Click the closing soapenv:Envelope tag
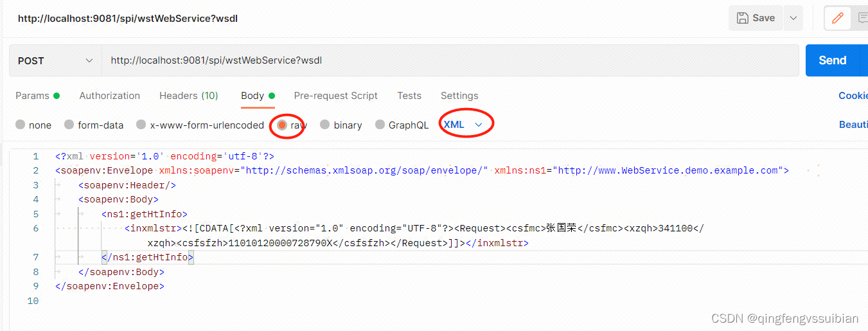 (110, 286)
